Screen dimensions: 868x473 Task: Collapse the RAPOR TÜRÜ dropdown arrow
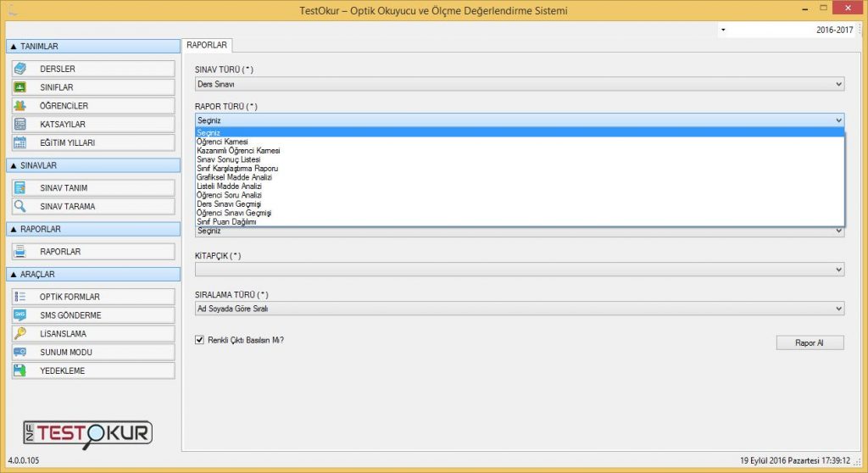(838, 120)
